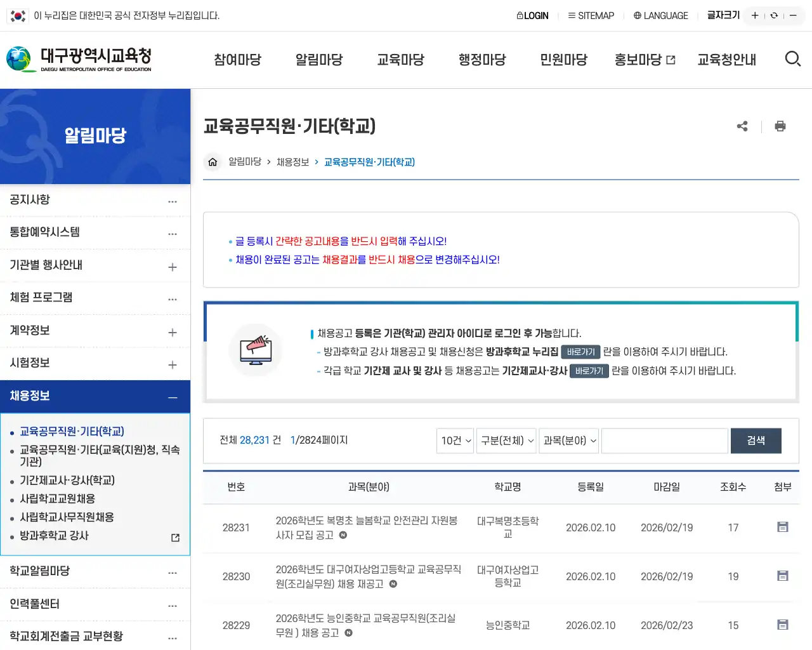Click the 바로가기 button for 방과후학교 누리집
This screenshot has width=812, height=650.
pos(580,352)
